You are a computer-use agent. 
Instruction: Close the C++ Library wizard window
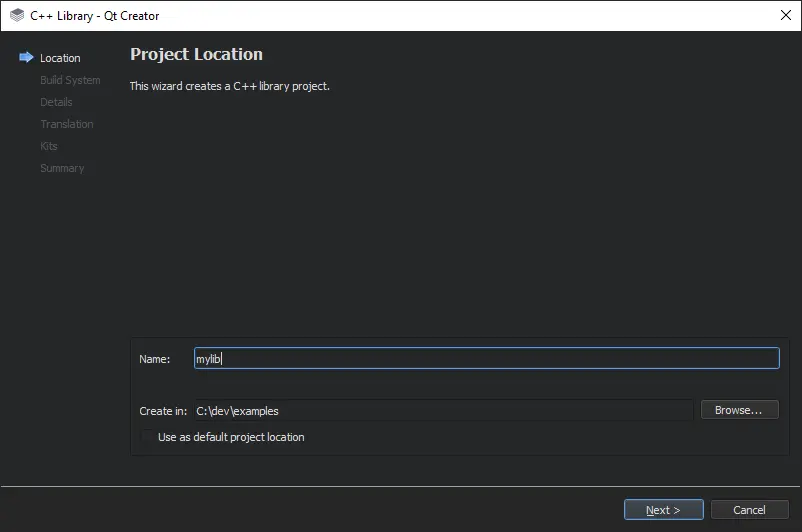(x=785, y=16)
